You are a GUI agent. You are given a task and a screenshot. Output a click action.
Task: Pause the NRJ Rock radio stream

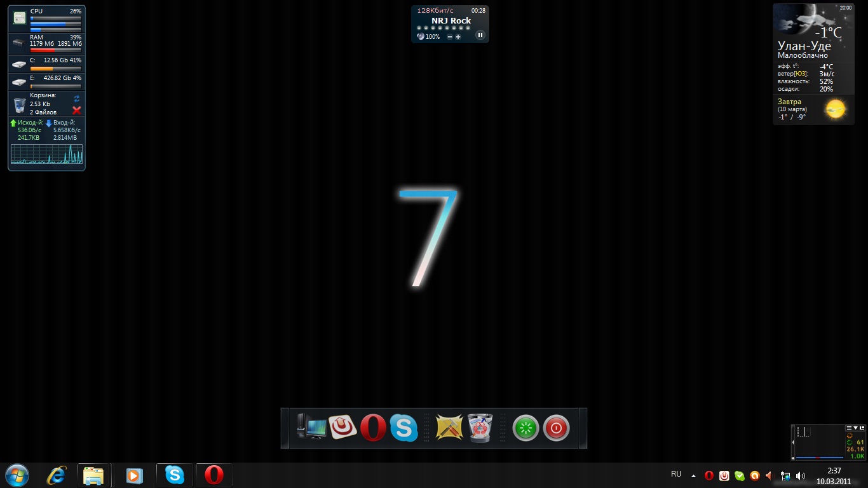[x=480, y=36]
